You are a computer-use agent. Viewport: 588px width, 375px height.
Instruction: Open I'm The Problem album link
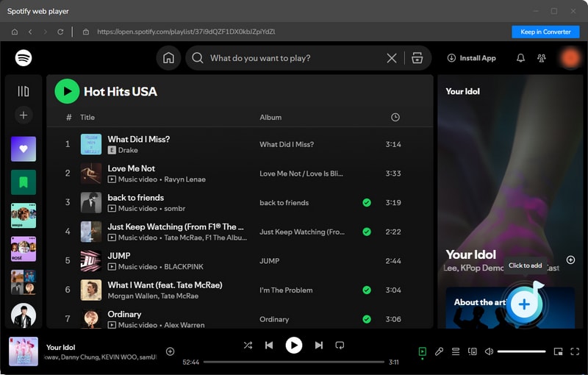coord(286,290)
